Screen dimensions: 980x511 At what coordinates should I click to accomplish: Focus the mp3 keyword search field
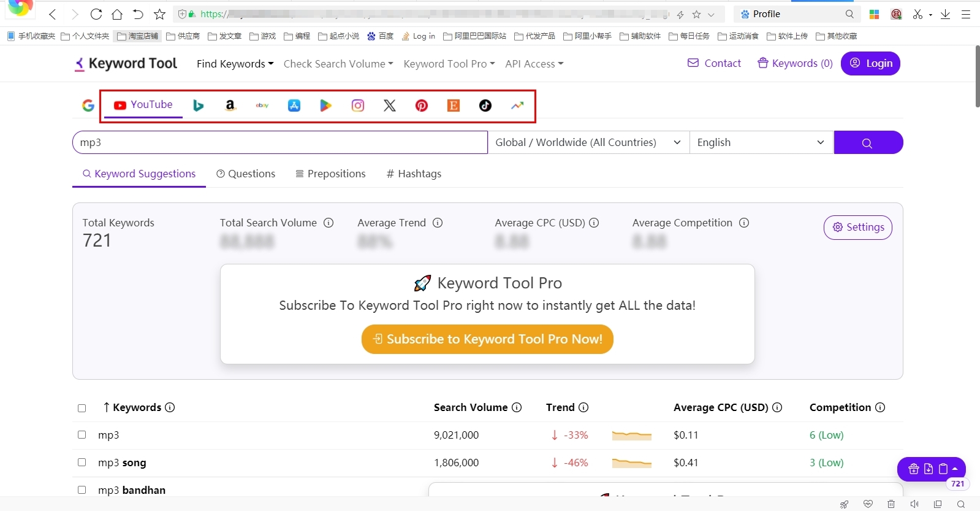(280, 142)
